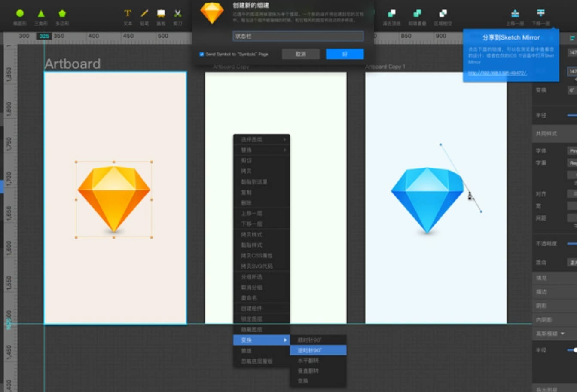Select the Oval (椭圆形) shape tool
Screen dimensions: 577x392
pyautogui.click(x=20, y=14)
